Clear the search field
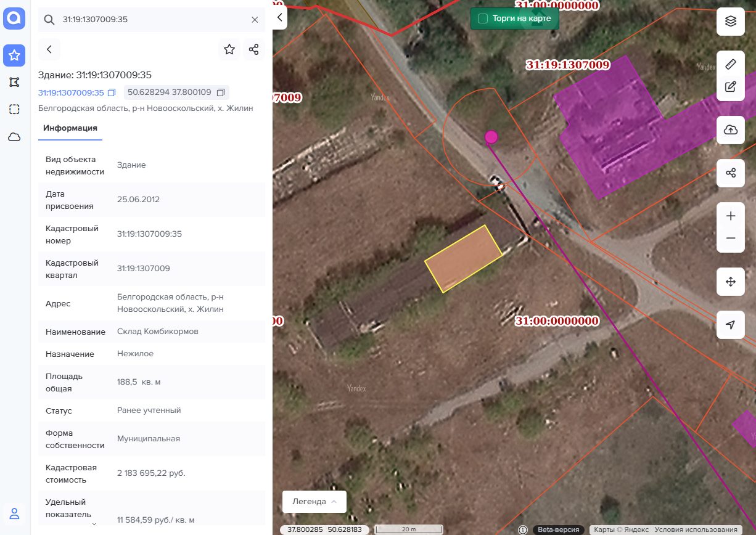 [255, 20]
